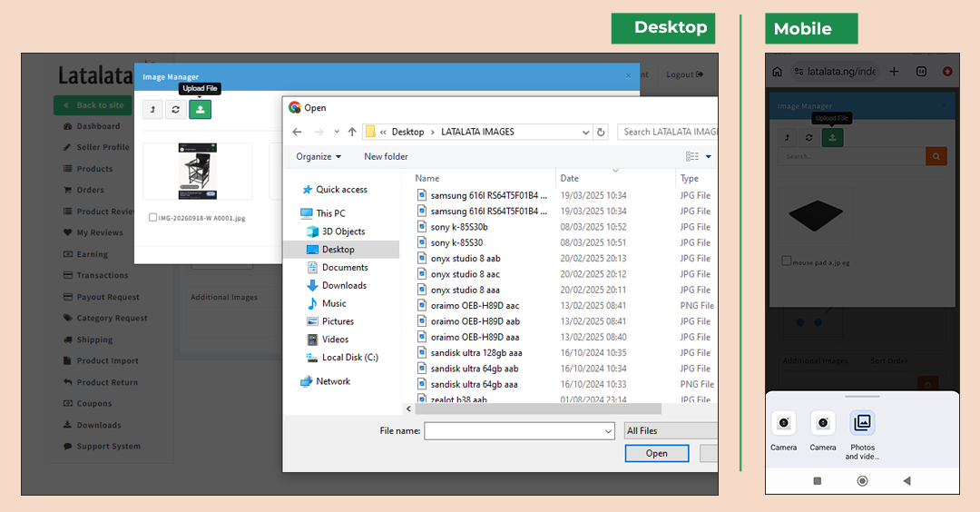Open 3D Objects folder
Screen dimensions: 980x512
[x=337, y=231]
